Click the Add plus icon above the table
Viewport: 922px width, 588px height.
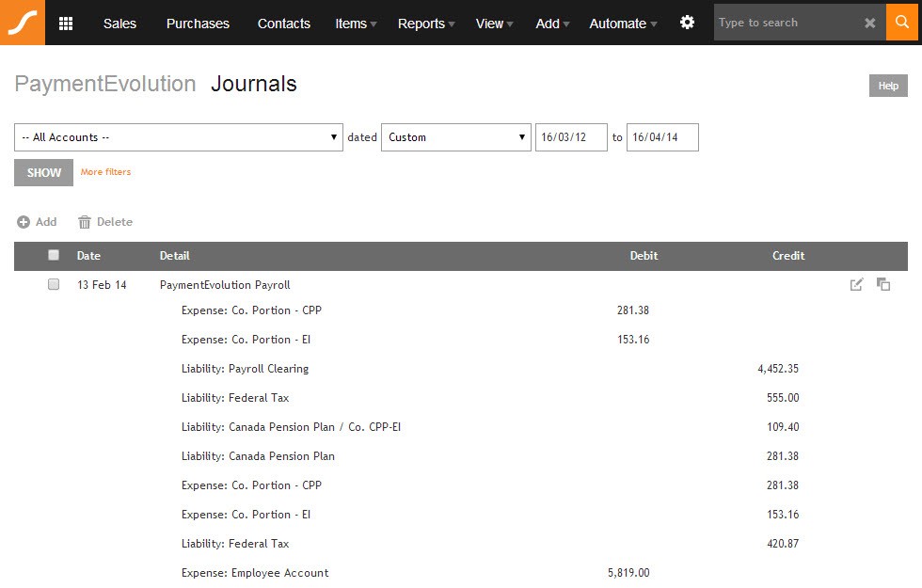[24, 222]
